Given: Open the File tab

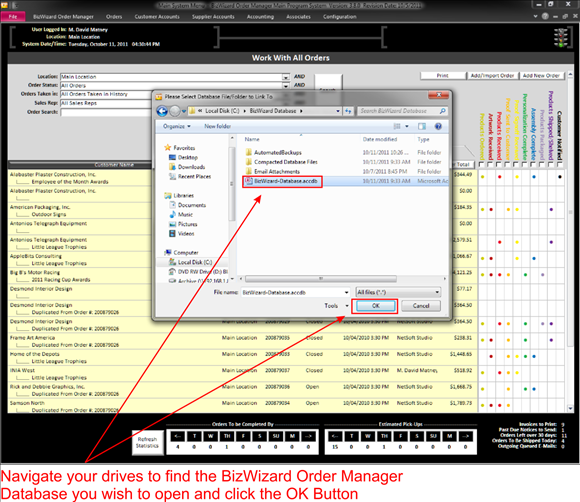Looking at the screenshot, I should click(x=13, y=17).
